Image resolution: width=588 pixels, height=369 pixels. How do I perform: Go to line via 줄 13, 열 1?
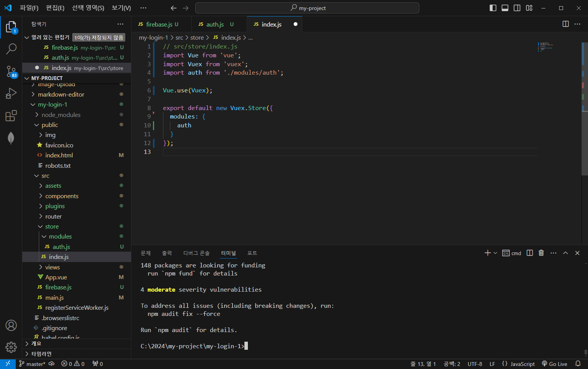[423, 364]
